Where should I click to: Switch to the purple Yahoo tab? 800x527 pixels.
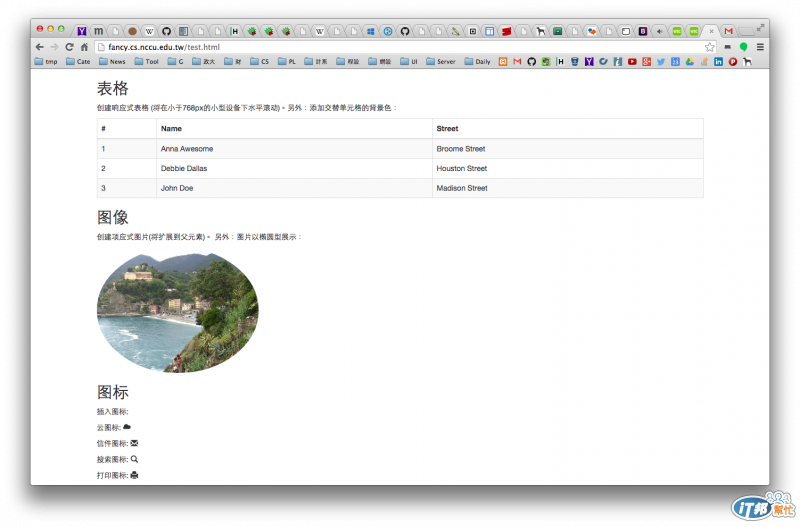[82, 31]
